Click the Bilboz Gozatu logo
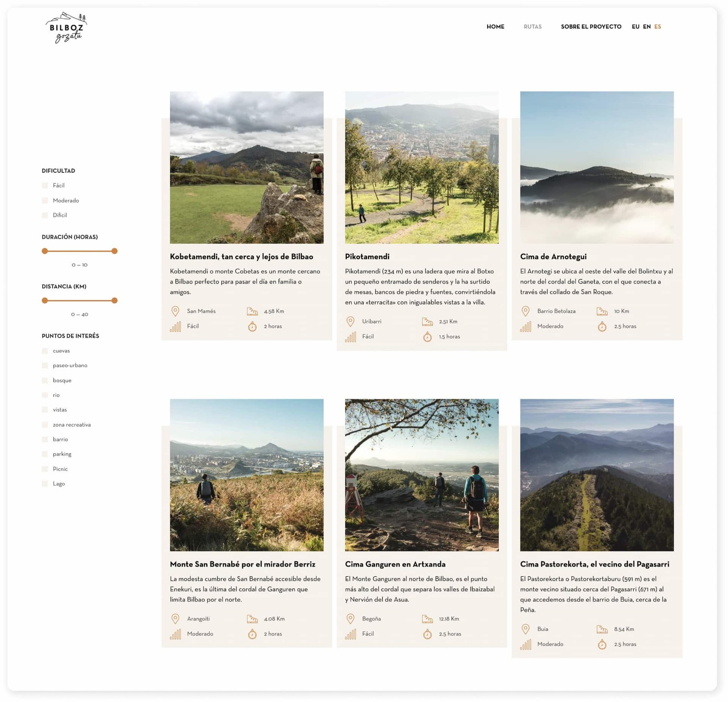728x702 pixels. tap(66, 28)
